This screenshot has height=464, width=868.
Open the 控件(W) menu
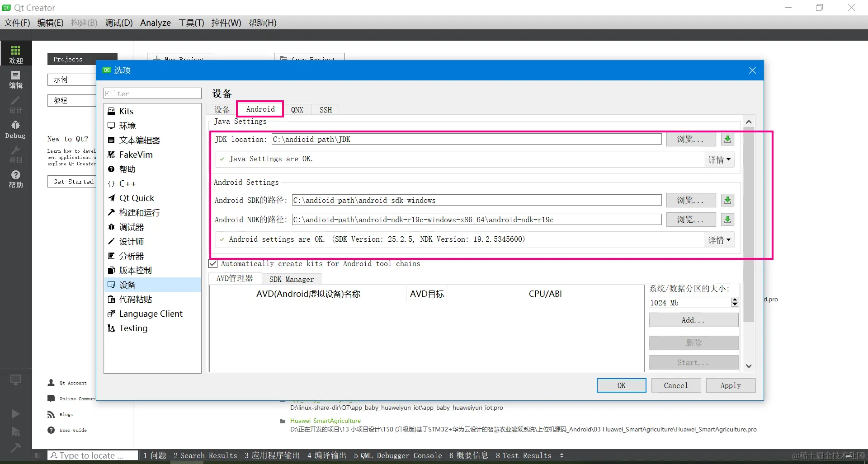[x=226, y=23]
